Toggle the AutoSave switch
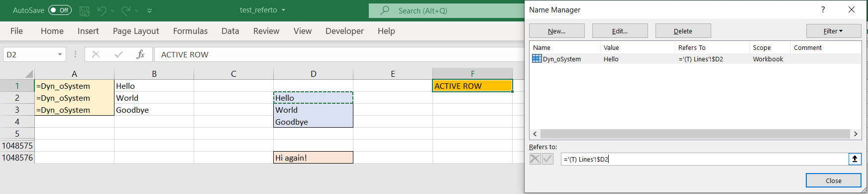Screen dimensions: 868x194 tap(60, 10)
